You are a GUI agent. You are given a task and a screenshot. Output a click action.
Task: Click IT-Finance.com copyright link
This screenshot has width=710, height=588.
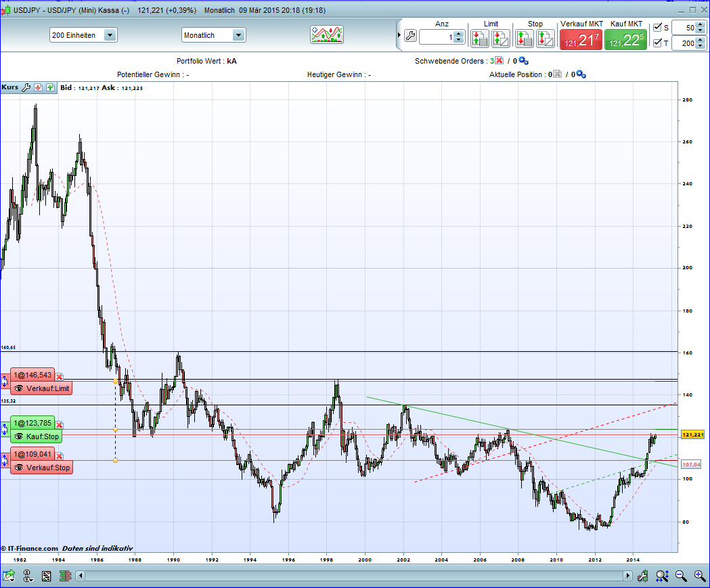tap(30, 548)
